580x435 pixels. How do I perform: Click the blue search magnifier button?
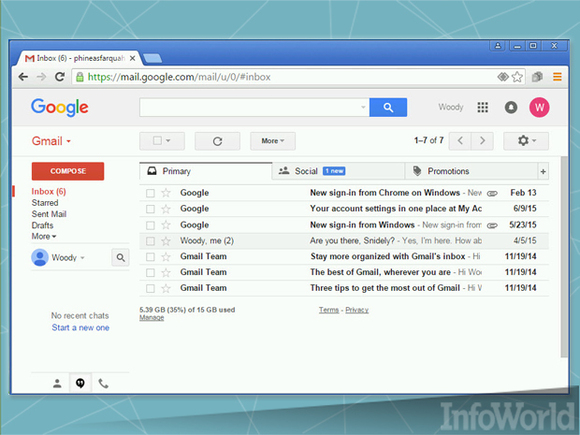388,107
